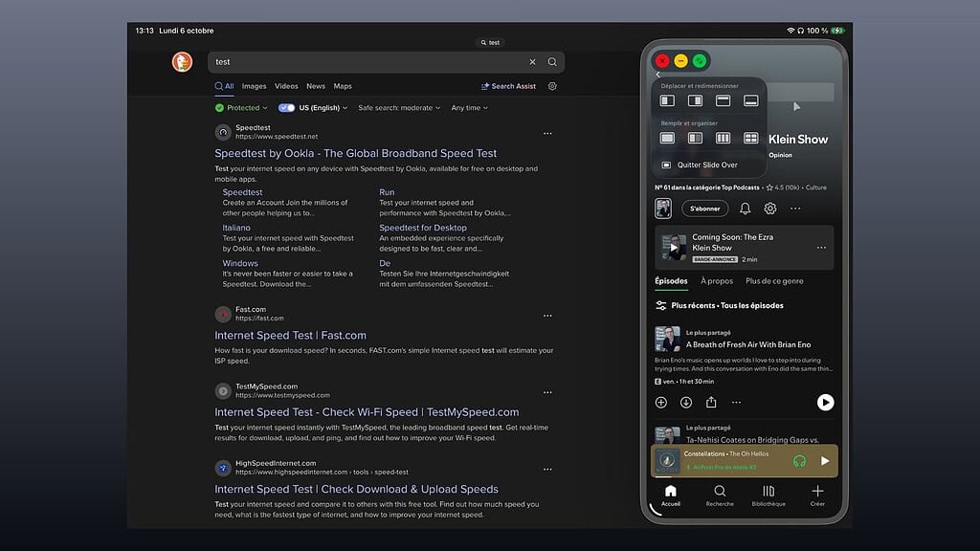Toggle the US (English) region switch
980x551 pixels.
click(286, 107)
